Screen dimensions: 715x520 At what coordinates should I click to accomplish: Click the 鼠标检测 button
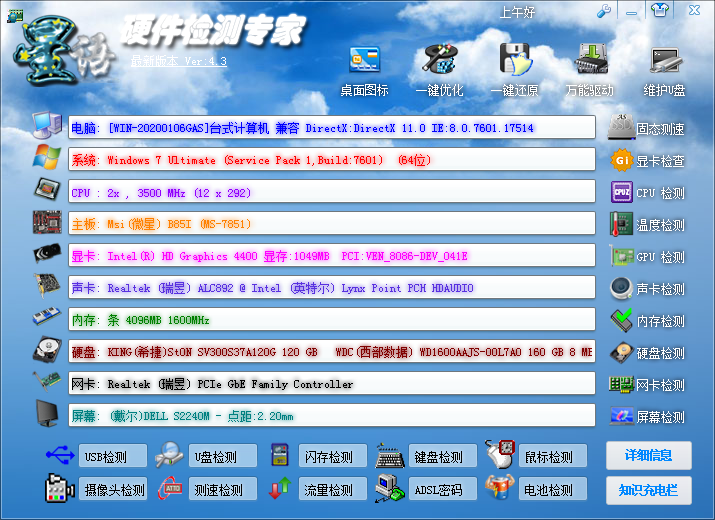coord(553,456)
